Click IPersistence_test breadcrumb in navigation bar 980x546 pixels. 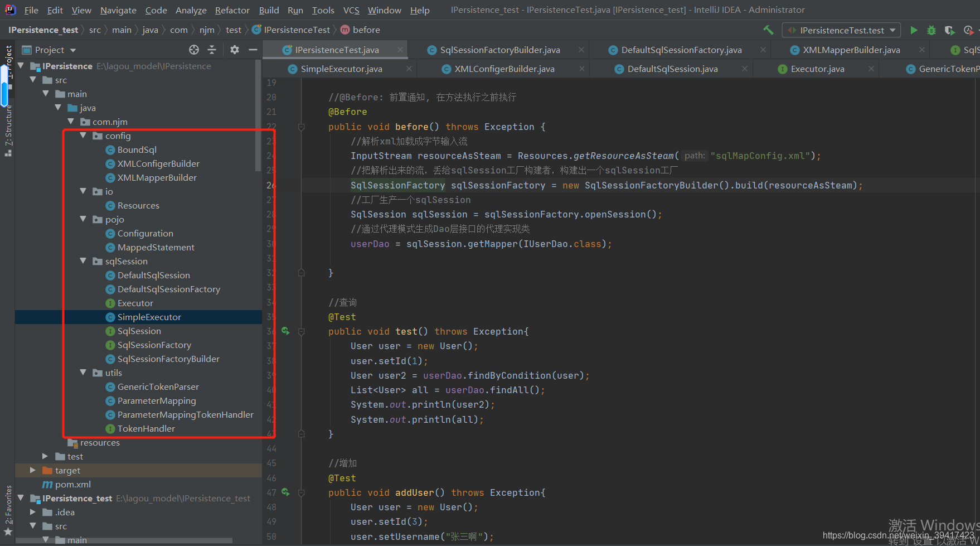[x=43, y=30]
